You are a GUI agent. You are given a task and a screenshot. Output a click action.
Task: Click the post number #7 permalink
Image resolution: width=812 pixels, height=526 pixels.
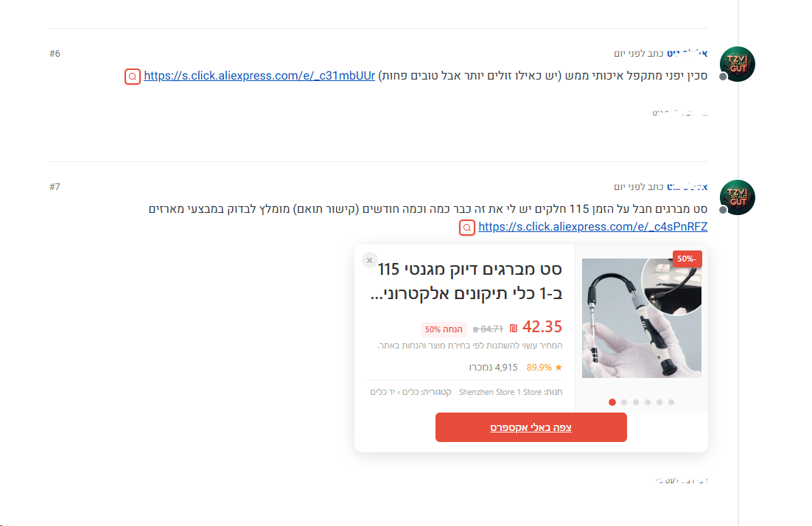click(x=55, y=187)
